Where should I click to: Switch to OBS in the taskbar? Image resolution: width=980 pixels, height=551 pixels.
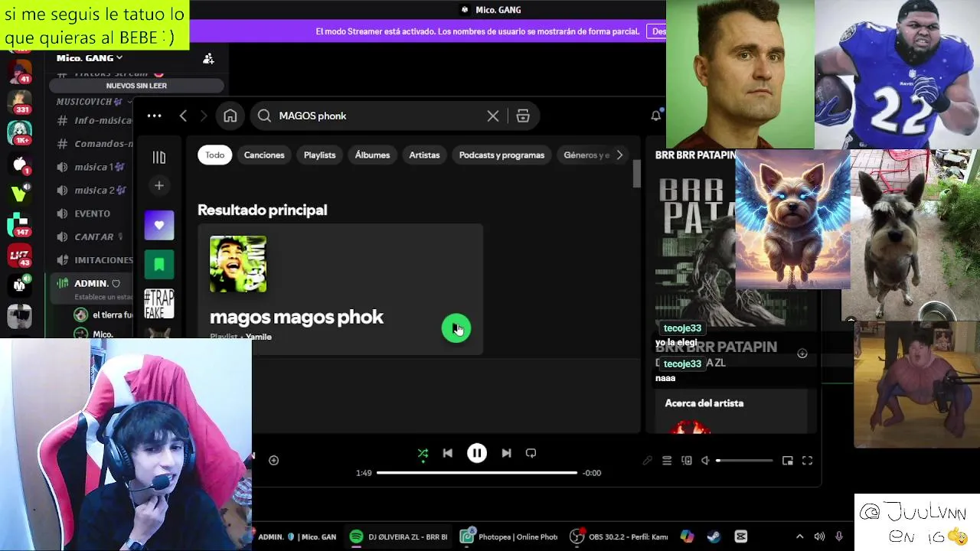(619, 536)
